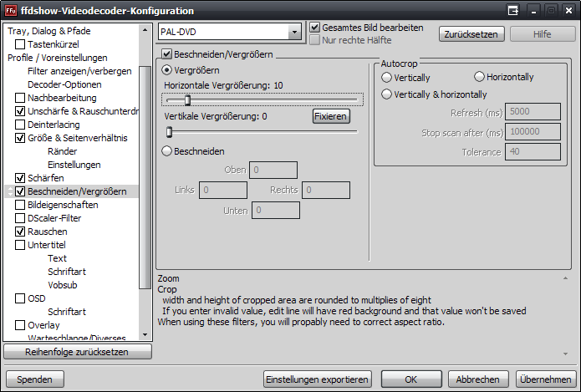Click Stop scan after (ms) field
The image size is (581, 392).
pyautogui.click(x=533, y=131)
